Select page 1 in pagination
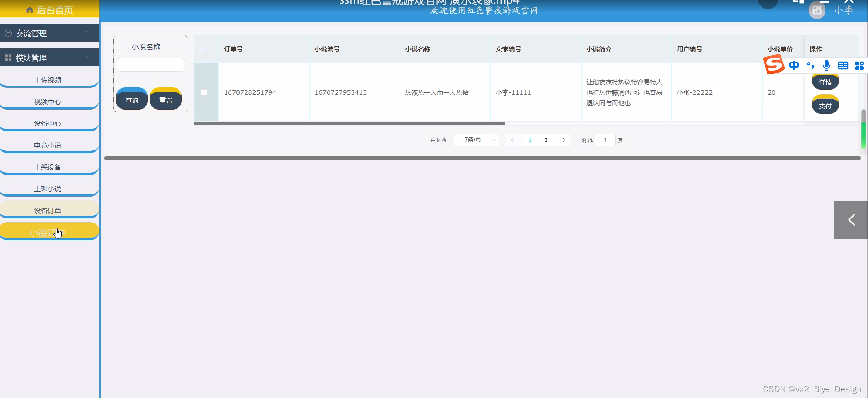868x398 pixels. [x=530, y=140]
